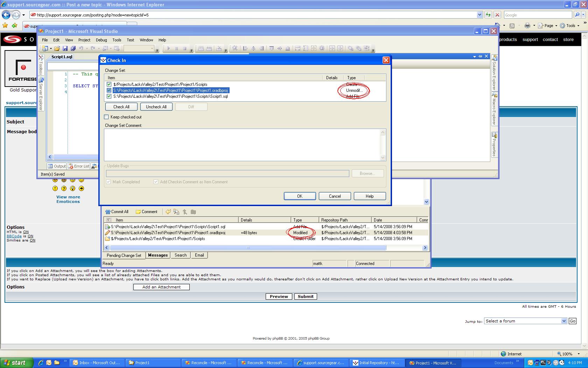The width and height of the screenshot is (588, 368).
Task: Open the document window list dropdown arrow
Action: pos(475,56)
